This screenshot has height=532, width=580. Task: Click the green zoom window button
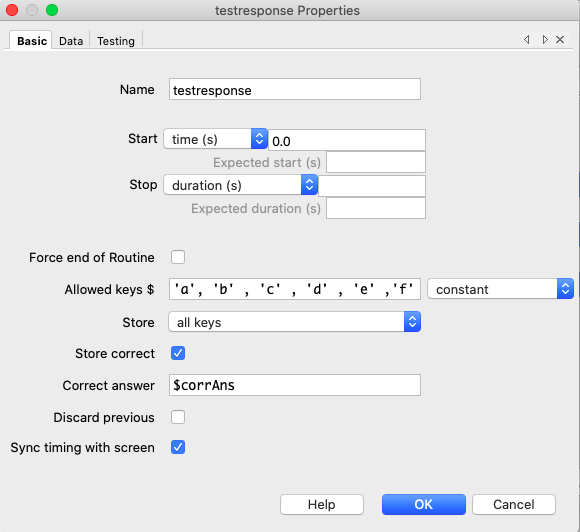(x=52, y=10)
